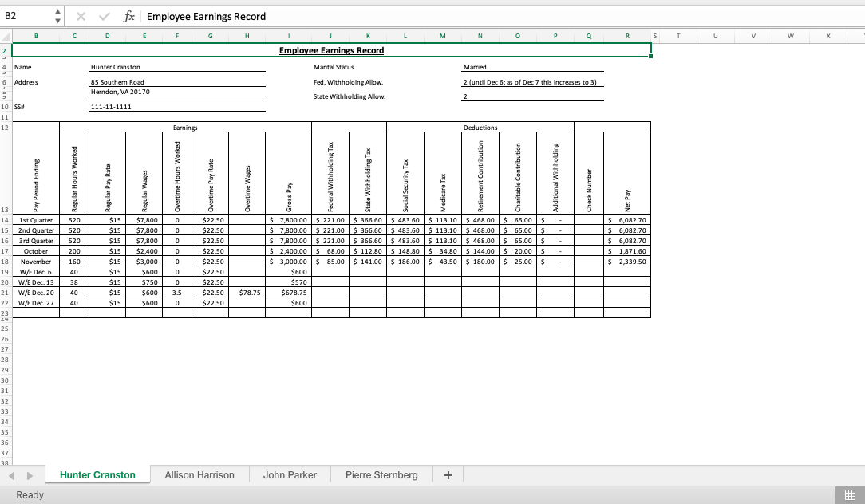
Task: Click the confirm entry checkmark icon
Action: pyautogui.click(x=105, y=17)
